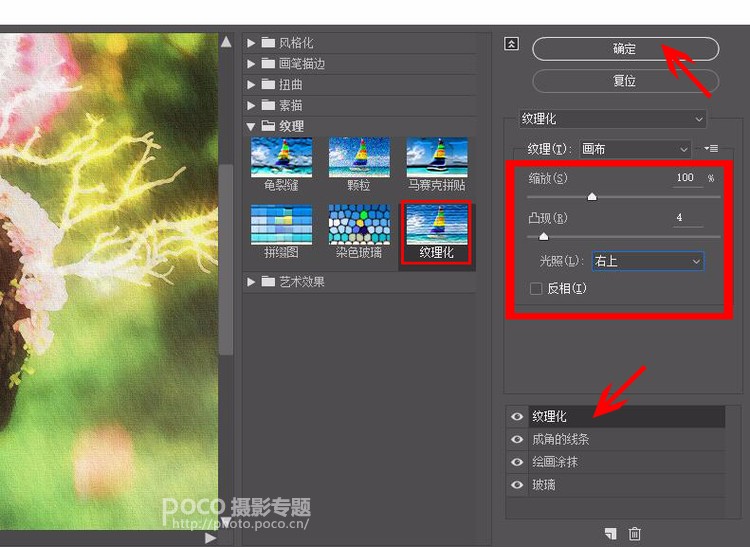Open the 纹理化 filter type dropdown
The image size is (750, 547).
tap(612, 119)
